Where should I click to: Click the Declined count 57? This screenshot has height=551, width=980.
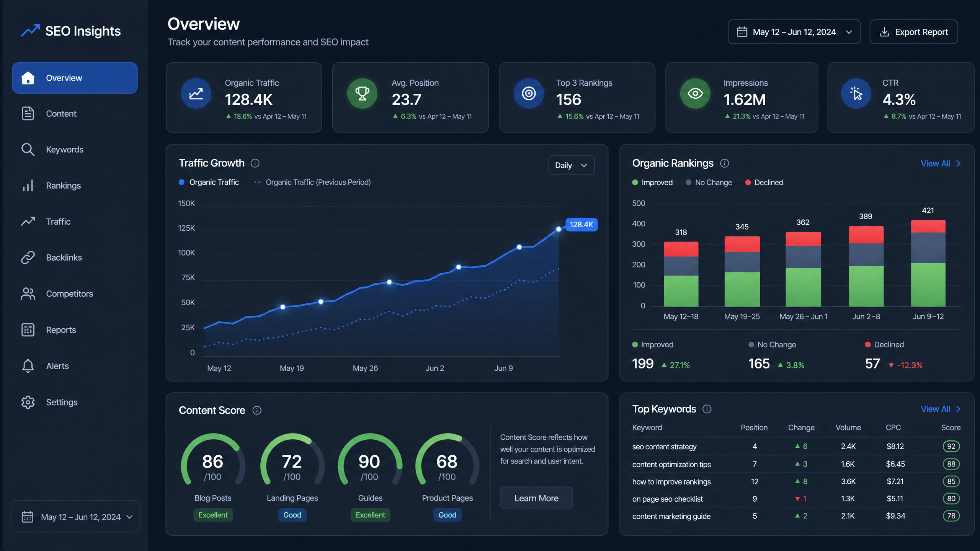pyautogui.click(x=872, y=364)
